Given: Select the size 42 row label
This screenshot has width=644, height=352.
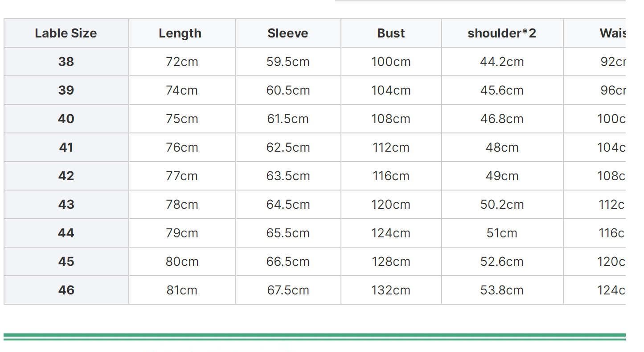Looking at the screenshot, I should click(x=66, y=176).
